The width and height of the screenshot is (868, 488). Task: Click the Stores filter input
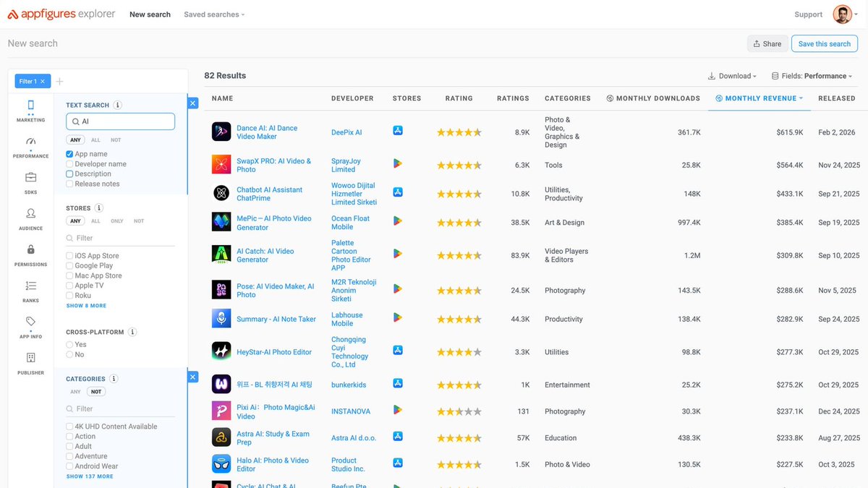[x=120, y=238]
